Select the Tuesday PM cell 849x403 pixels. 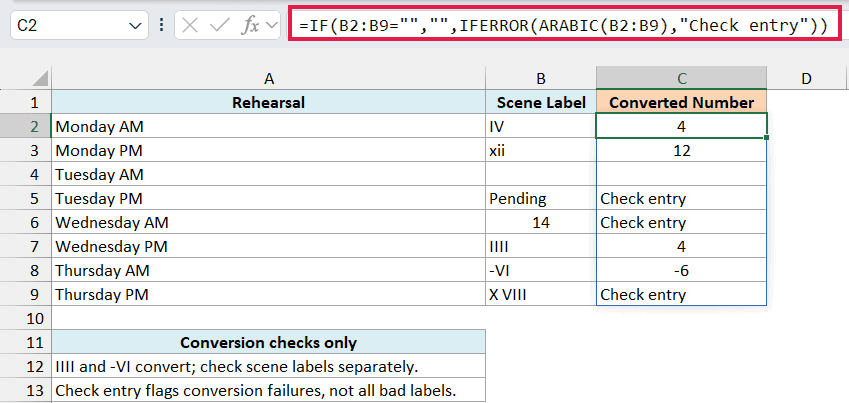pos(269,198)
